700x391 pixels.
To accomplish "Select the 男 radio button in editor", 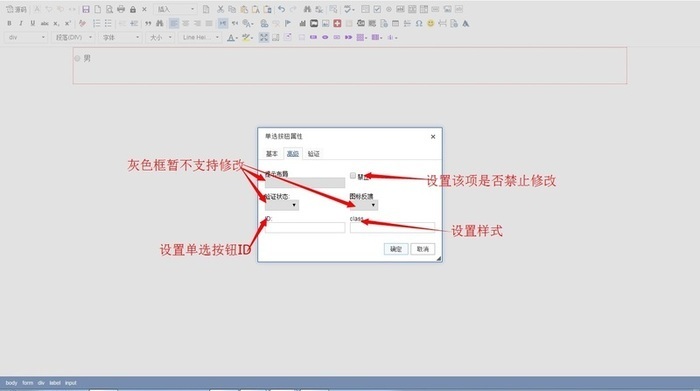I will pyautogui.click(x=77, y=58).
